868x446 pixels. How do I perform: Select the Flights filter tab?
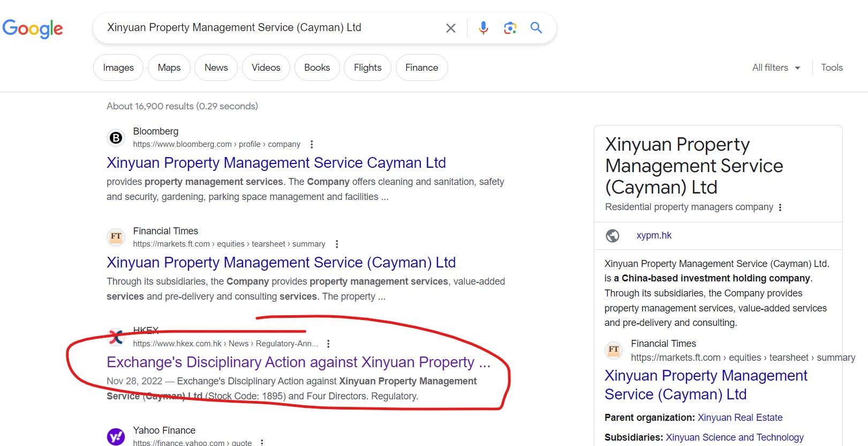click(x=368, y=68)
